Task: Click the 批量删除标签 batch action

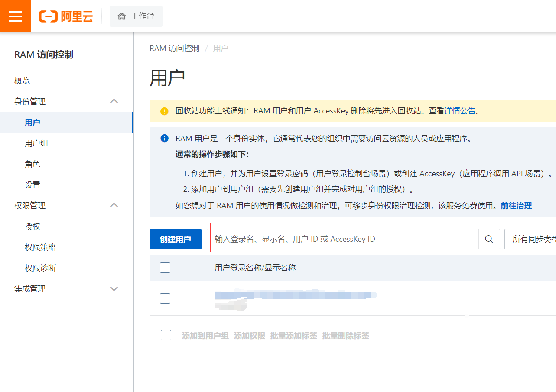Action: click(x=346, y=336)
